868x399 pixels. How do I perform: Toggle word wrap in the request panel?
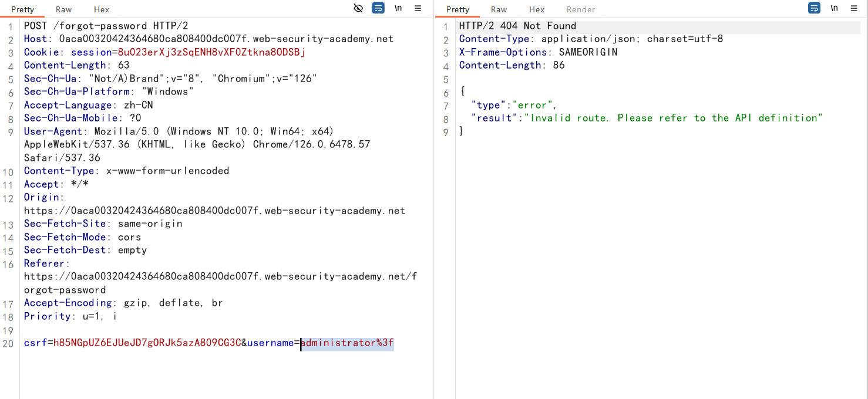point(378,8)
